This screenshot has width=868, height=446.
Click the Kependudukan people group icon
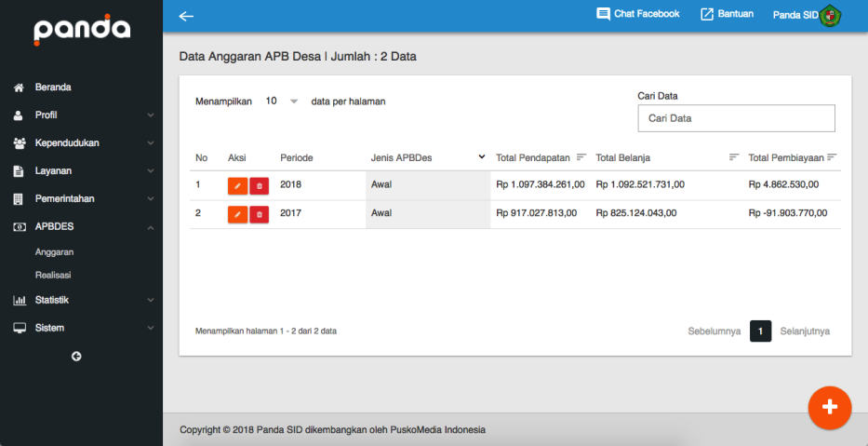pos(20,143)
